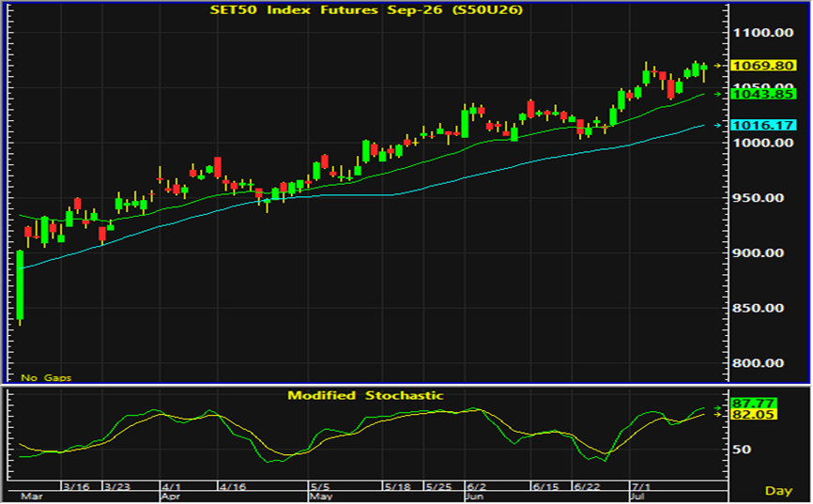Click the 1000.00 price axis label
Image resolution: width=813 pixels, height=504 pixels.
(762, 143)
